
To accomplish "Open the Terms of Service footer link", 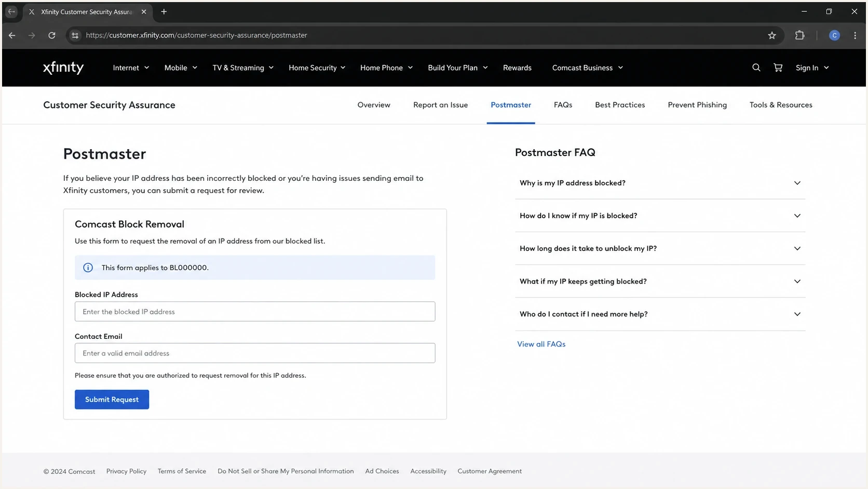I will tap(182, 471).
